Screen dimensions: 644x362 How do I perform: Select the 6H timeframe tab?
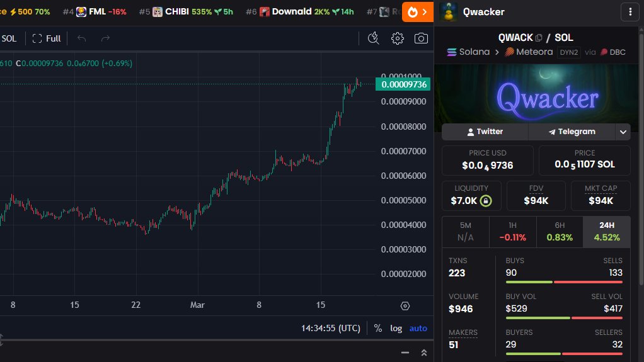coord(560,232)
